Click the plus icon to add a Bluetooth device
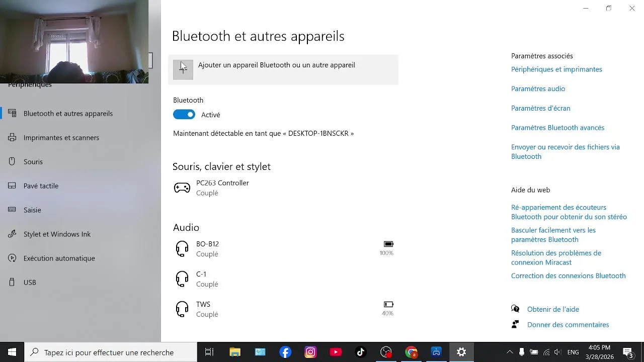Screen dimensions: 644x362 pos(183,69)
